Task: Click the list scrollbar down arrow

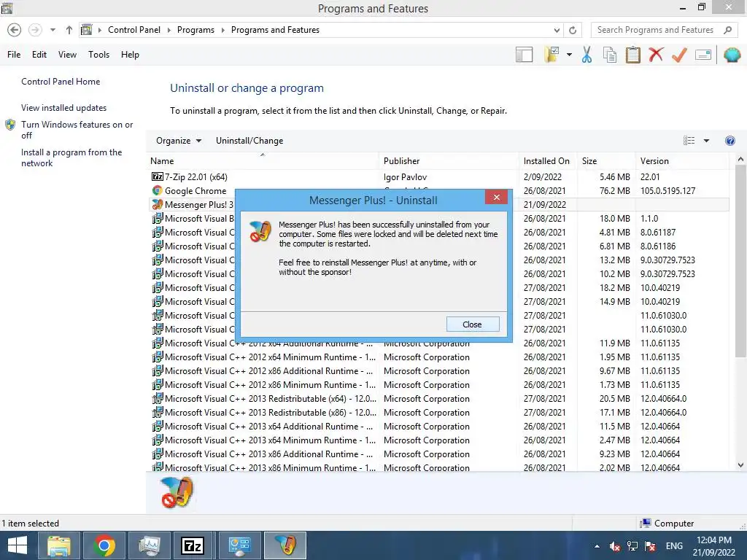Action: 740,464
